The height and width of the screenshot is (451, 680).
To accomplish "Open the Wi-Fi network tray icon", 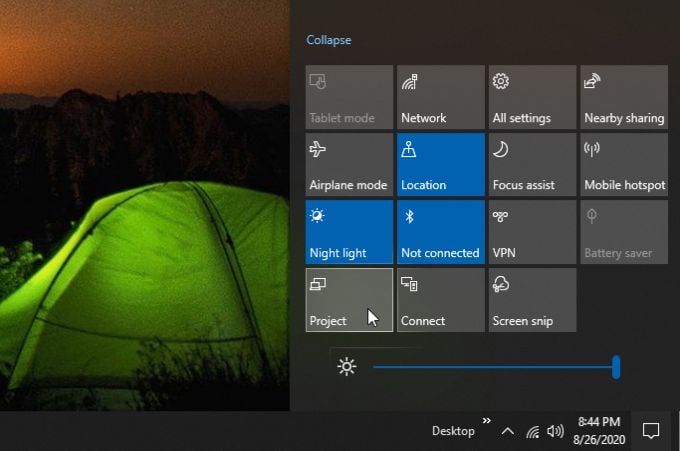I will (533, 431).
